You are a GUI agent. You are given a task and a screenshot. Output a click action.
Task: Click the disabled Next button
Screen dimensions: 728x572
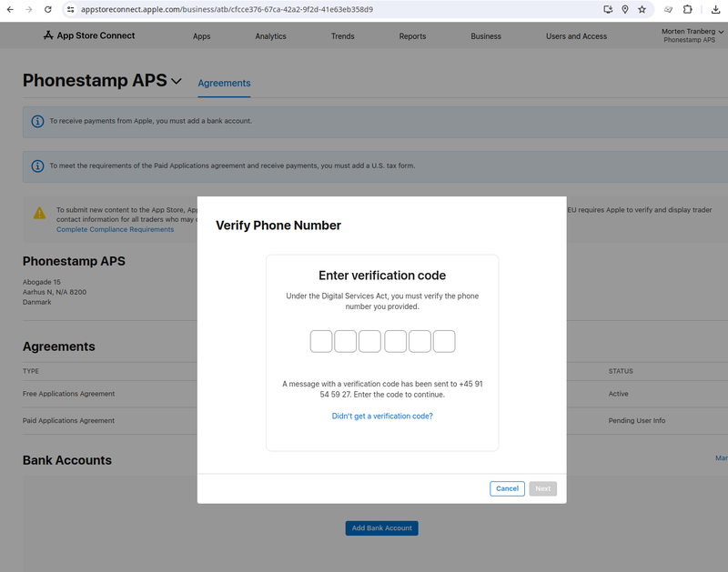[542, 488]
